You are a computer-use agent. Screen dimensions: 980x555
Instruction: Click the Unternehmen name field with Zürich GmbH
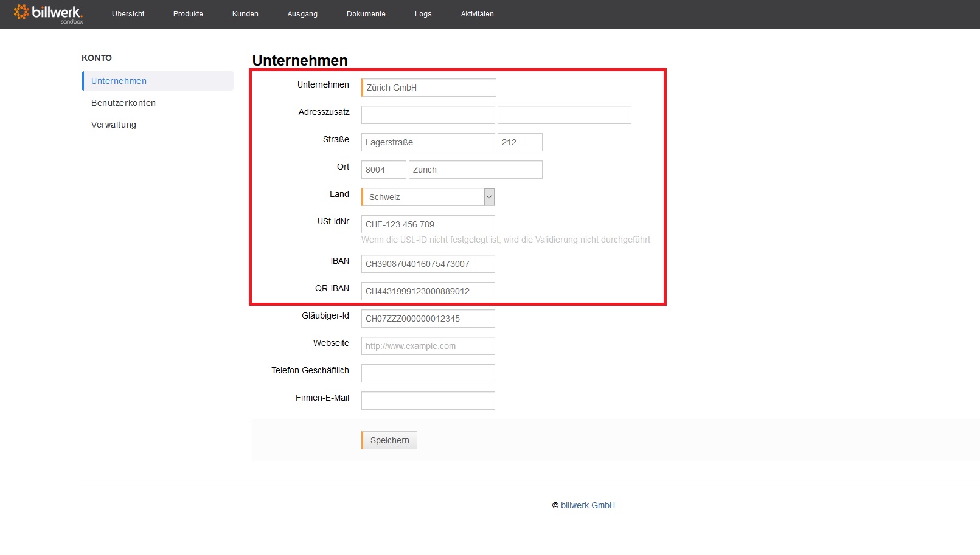coord(429,88)
